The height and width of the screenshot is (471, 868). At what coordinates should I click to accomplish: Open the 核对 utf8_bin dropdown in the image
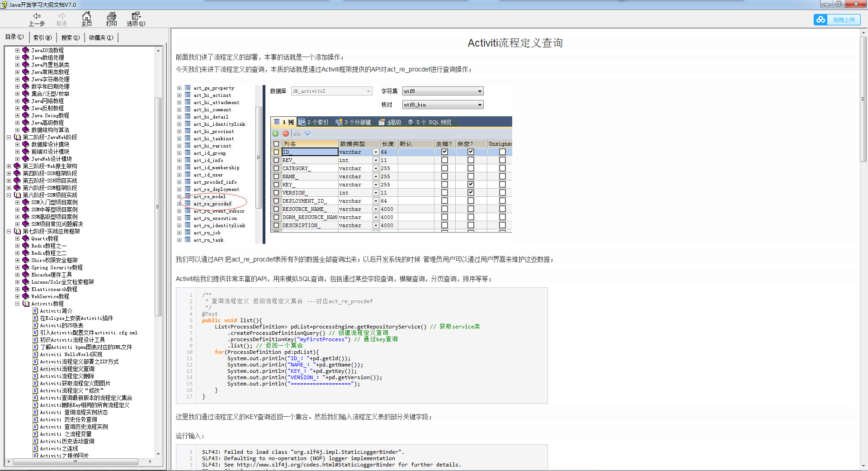click(443, 105)
